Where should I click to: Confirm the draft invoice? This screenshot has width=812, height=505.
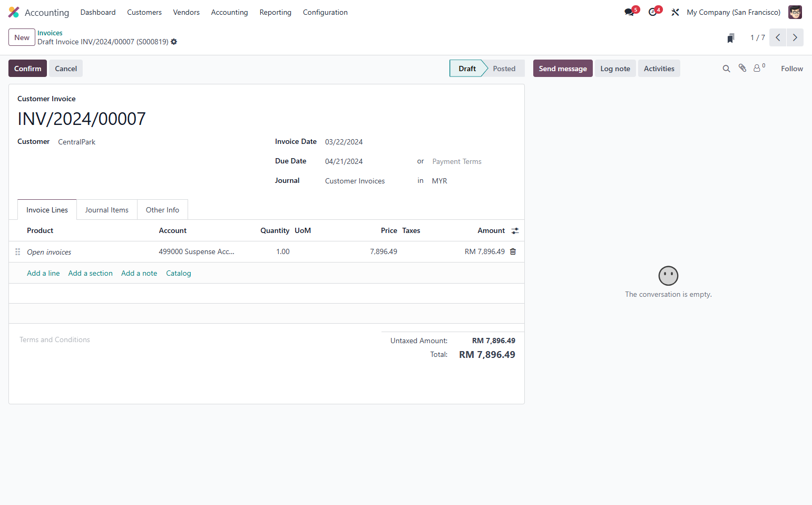tap(27, 69)
